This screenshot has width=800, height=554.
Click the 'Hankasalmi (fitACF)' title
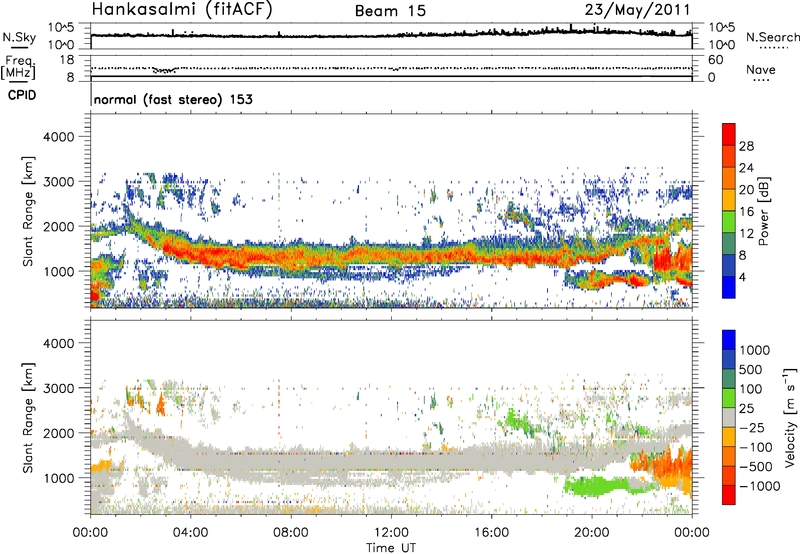182,9
